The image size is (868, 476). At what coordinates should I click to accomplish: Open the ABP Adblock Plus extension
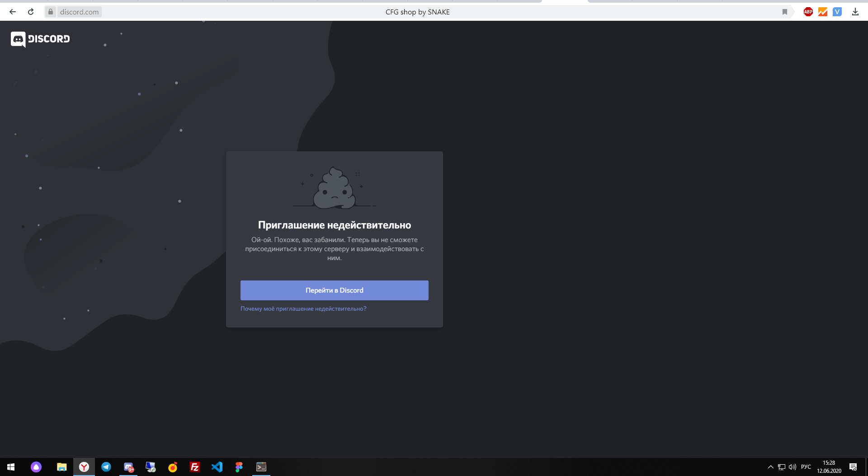pyautogui.click(x=808, y=12)
